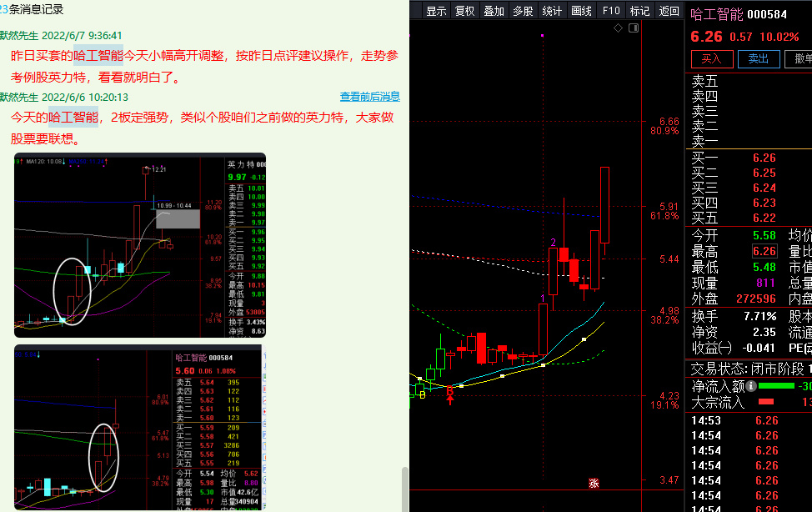Click the message log scrollbar thumb
The height and width of the screenshot is (512, 812).
[405, 489]
